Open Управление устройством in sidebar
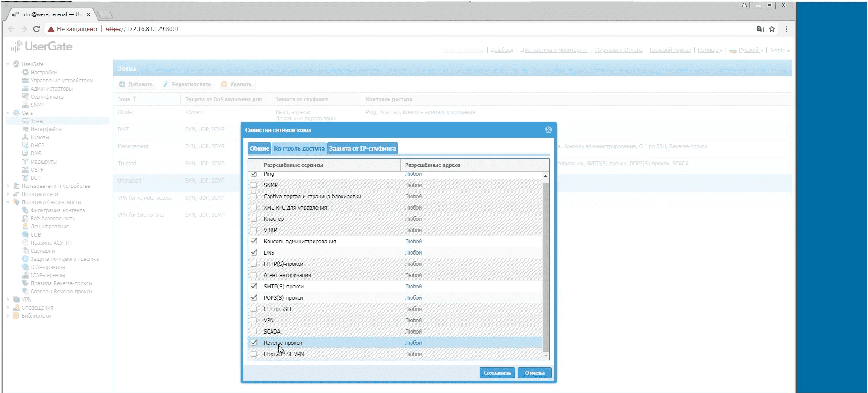The width and height of the screenshot is (868, 393). [x=61, y=81]
